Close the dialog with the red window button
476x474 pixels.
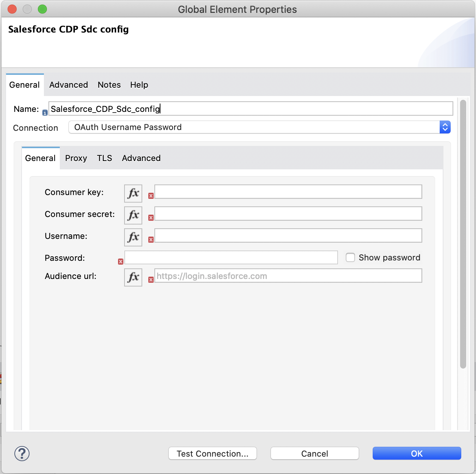tap(12, 9)
